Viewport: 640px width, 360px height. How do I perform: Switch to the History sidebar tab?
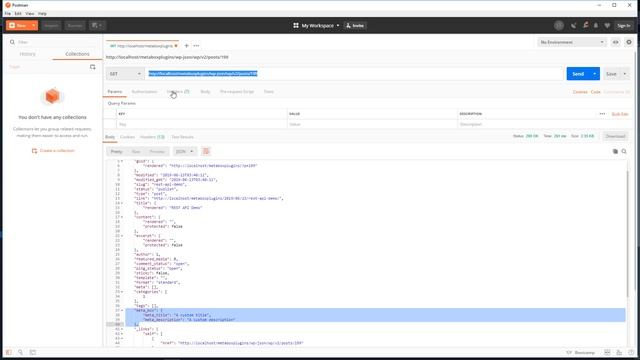point(27,54)
